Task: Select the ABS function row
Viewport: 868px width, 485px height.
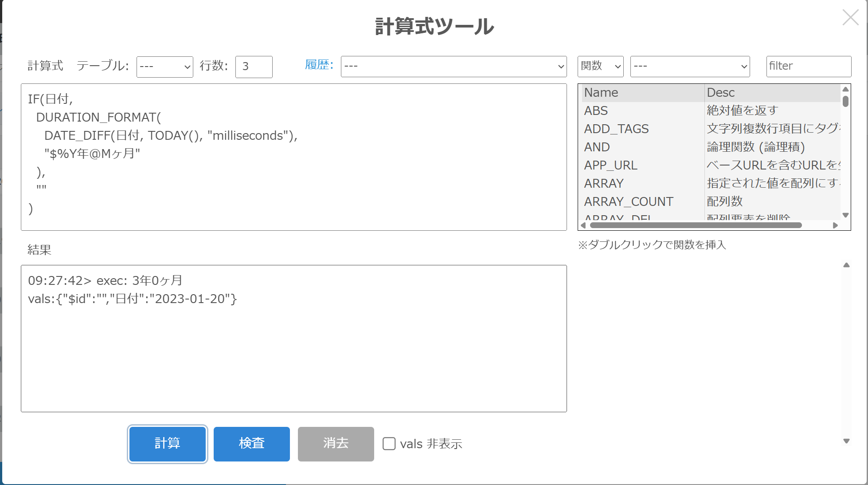Action: [x=596, y=110]
